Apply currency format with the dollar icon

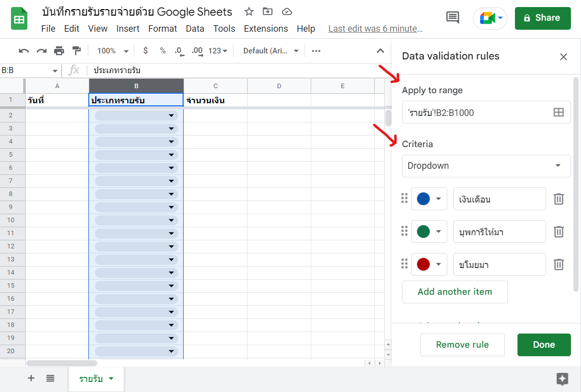tap(145, 50)
